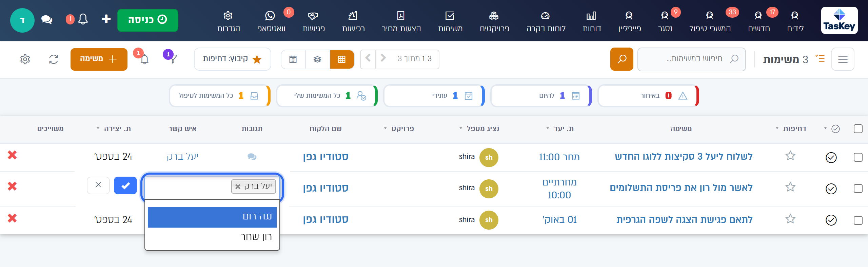Open the top bar notifications bell
Viewport: 868px width, 267px height.
click(83, 19)
